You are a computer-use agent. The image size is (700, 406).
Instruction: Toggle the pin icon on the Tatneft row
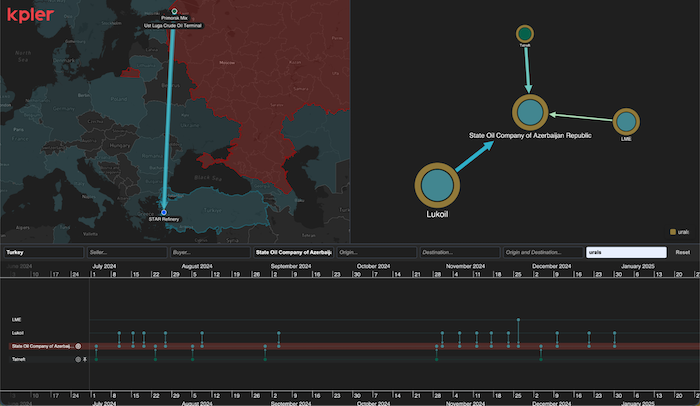tap(85, 359)
